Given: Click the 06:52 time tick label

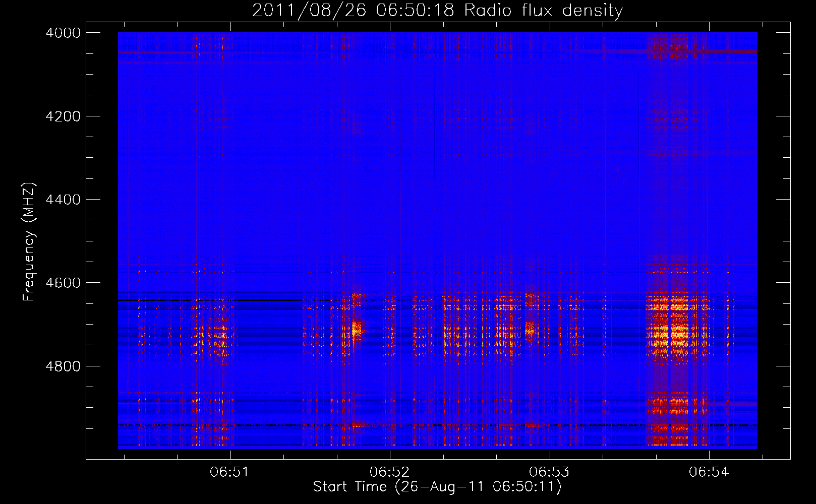Looking at the screenshot, I should tap(389, 472).
